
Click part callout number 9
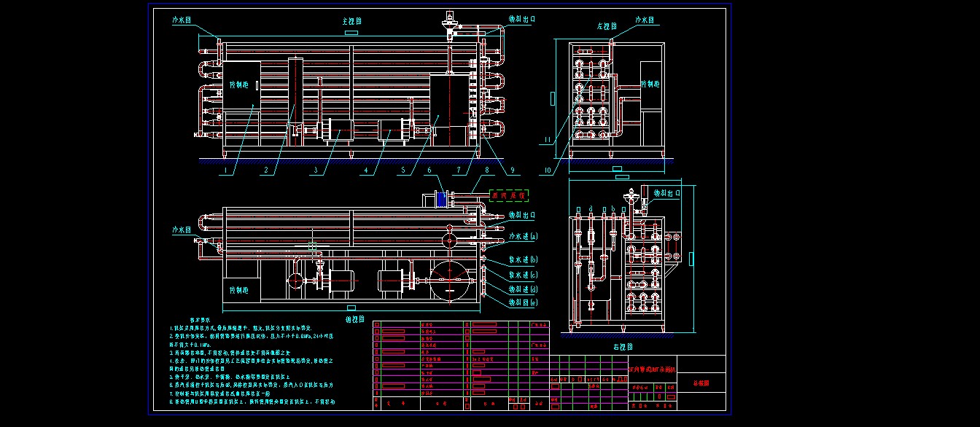pyautogui.click(x=512, y=171)
